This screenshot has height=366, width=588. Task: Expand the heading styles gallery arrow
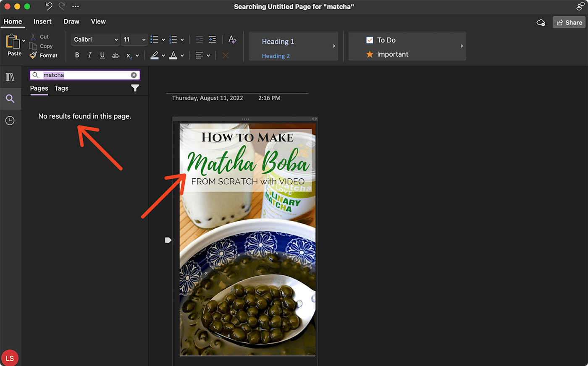pos(334,46)
